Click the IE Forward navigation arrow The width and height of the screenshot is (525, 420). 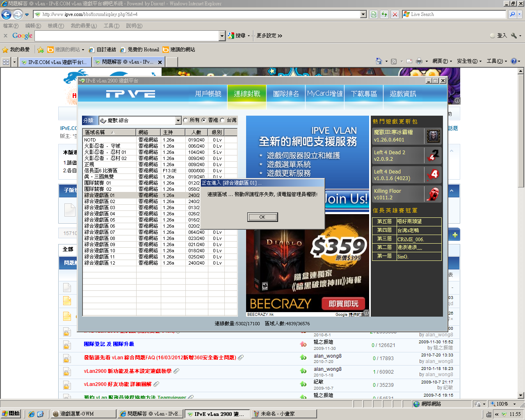tap(18, 14)
